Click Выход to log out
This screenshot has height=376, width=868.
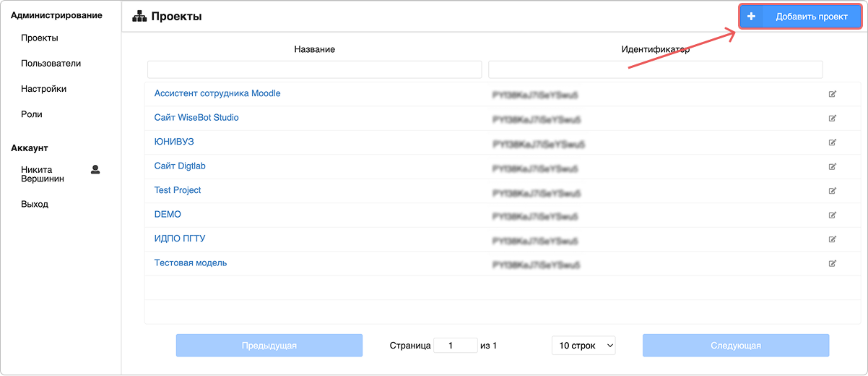(x=35, y=204)
